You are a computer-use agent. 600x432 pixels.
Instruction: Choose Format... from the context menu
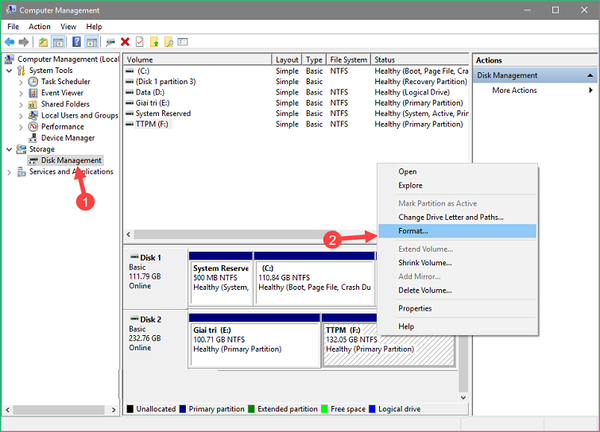(414, 231)
